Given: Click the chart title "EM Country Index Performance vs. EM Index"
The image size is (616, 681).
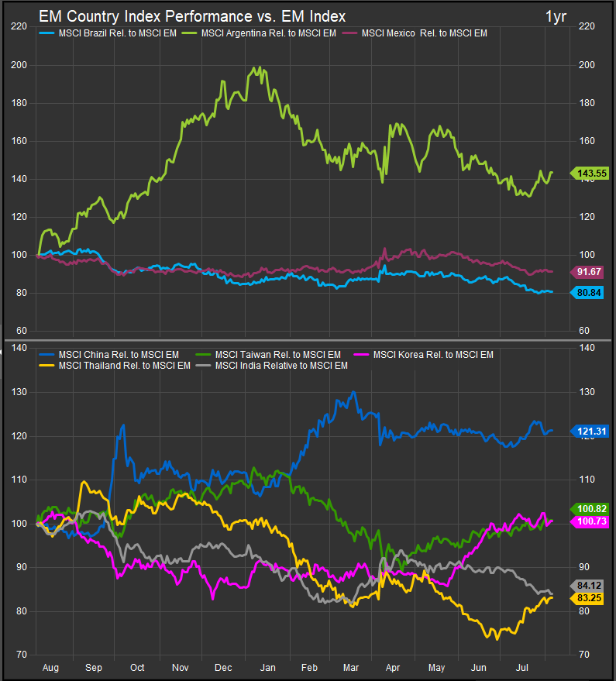Looking at the screenshot, I should coord(192,16).
